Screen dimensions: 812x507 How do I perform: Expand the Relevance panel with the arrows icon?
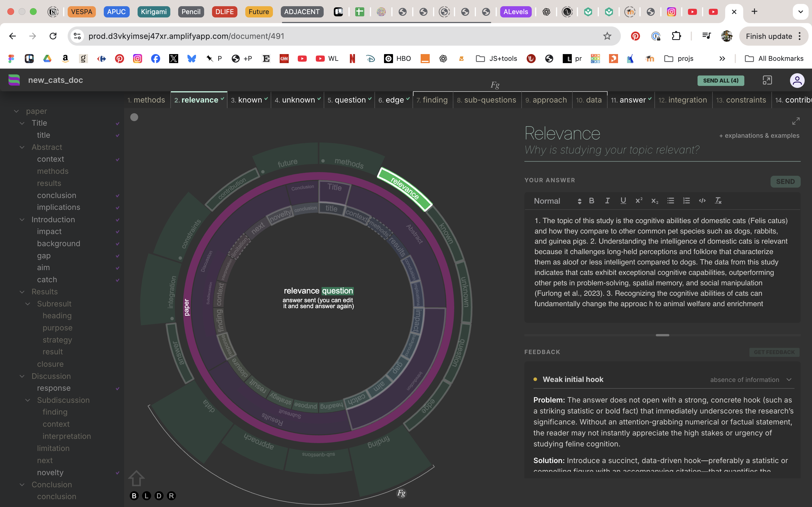796,121
